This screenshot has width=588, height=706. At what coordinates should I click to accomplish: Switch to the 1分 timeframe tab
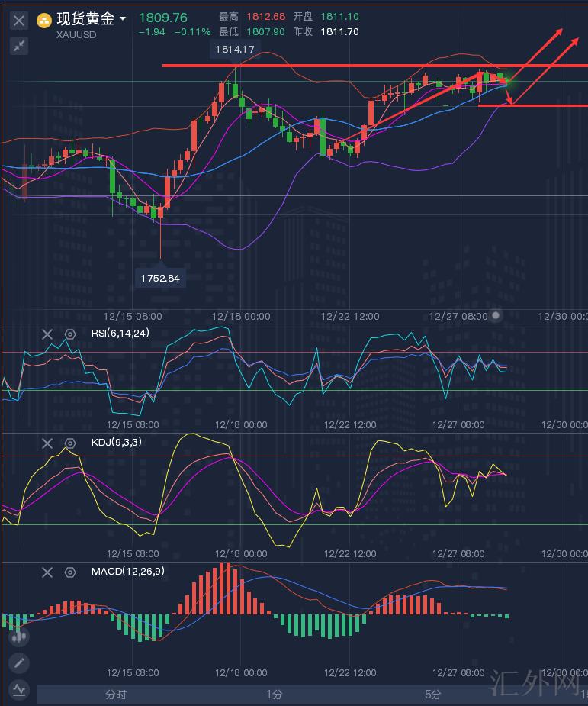[275, 695]
